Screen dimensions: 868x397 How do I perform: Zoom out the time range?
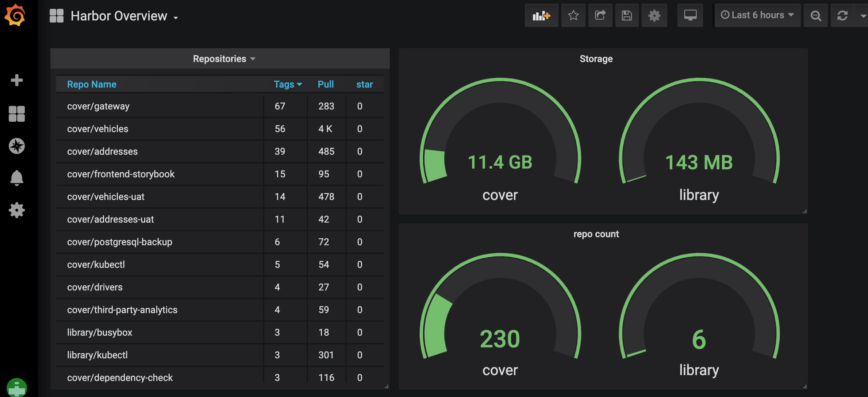coord(815,15)
